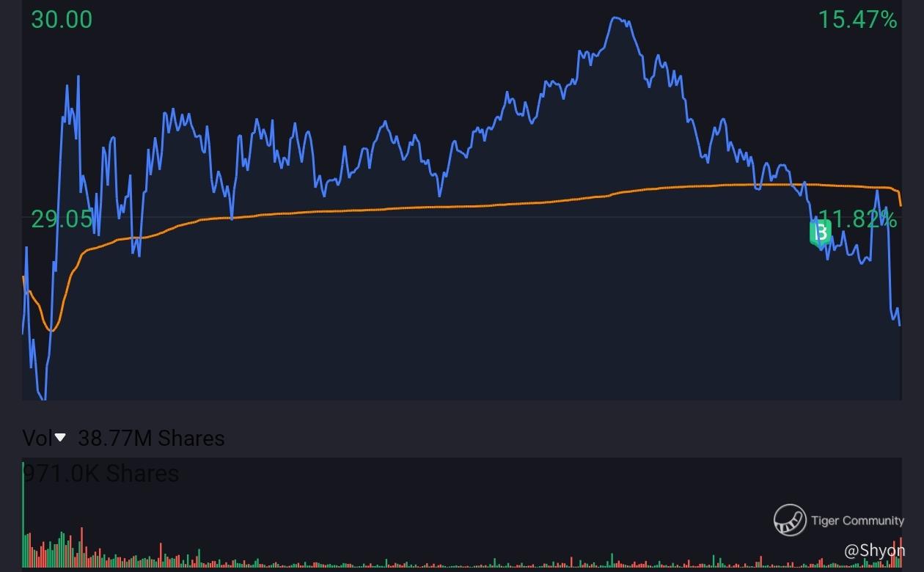Select the 29.05 price axis label
The image size is (924, 572).
point(62,219)
